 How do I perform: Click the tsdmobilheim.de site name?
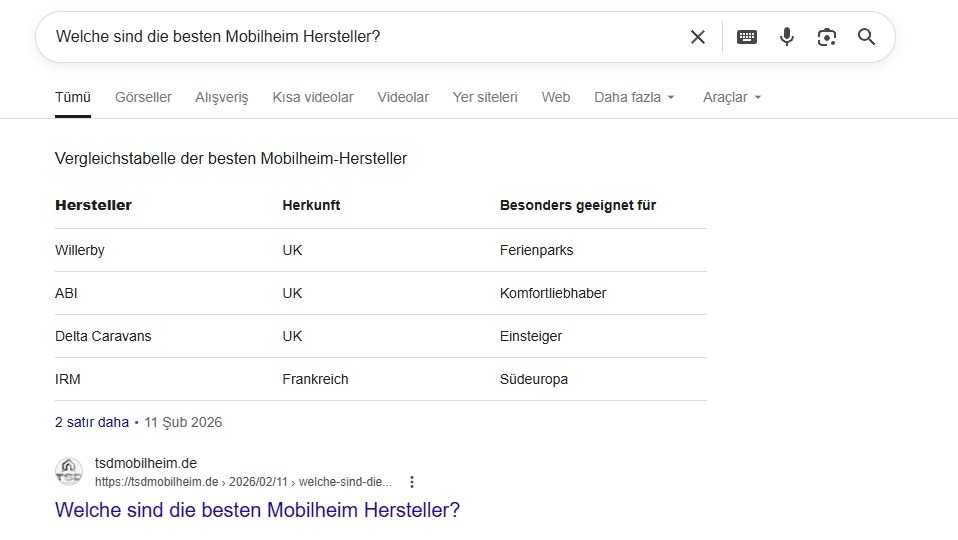(x=146, y=463)
